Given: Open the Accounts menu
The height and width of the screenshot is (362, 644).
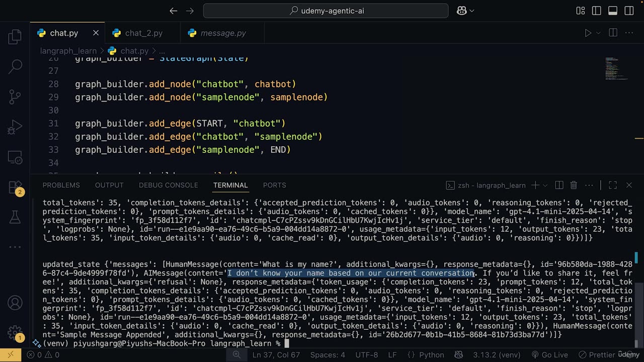Looking at the screenshot, I should pos(15,303).
